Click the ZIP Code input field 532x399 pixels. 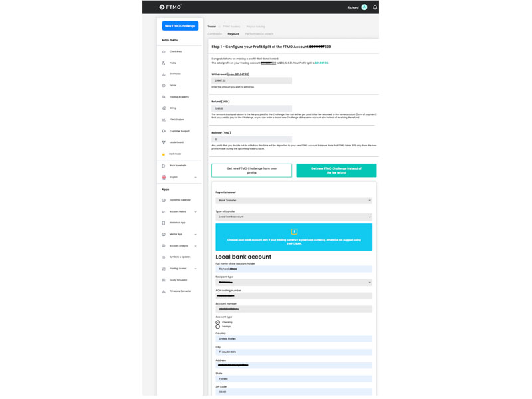click(294, 392)
